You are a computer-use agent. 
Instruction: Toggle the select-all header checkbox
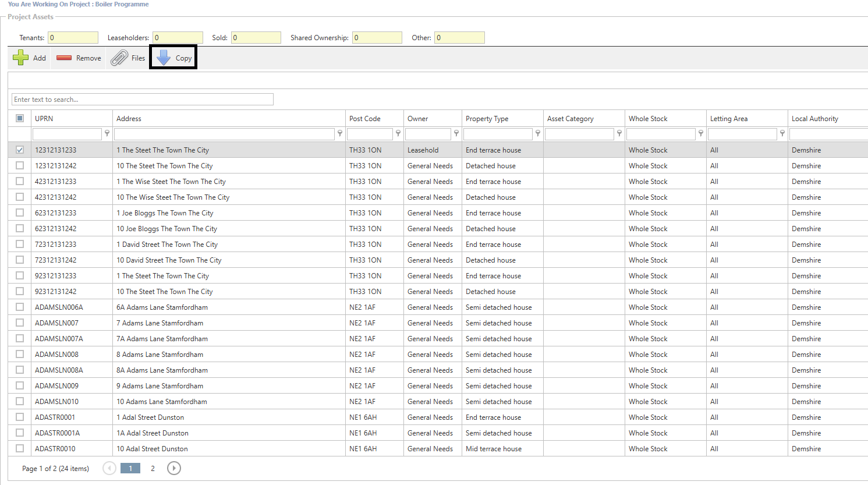(20, 118)
